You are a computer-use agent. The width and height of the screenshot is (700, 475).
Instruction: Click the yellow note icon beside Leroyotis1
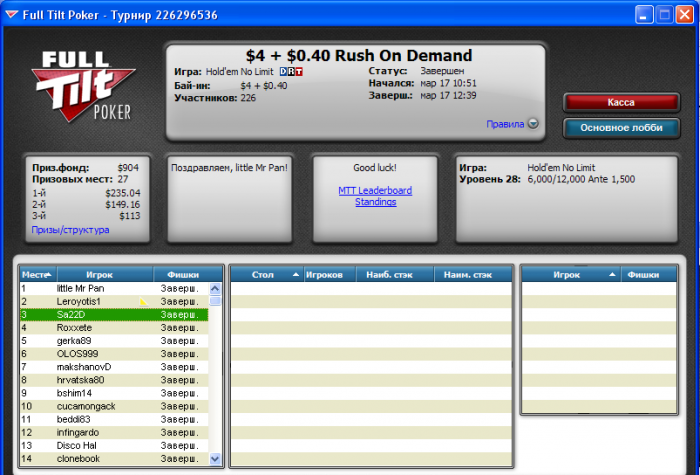[x=144, y=302]
